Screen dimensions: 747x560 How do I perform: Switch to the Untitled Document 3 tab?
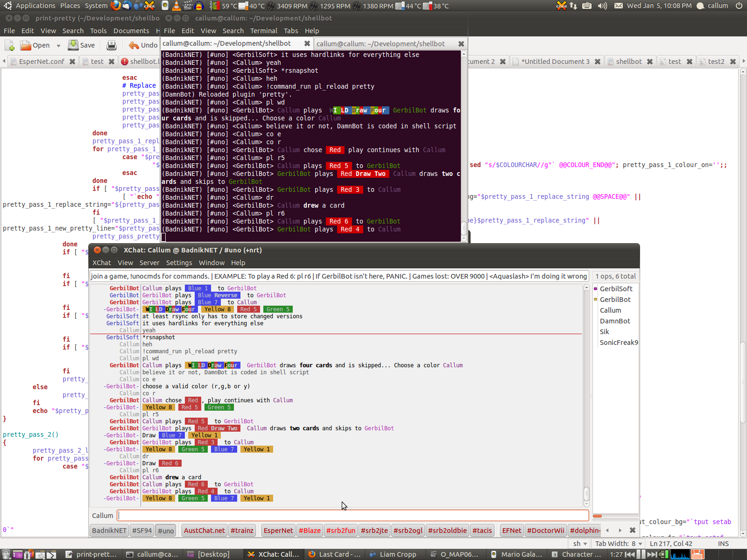click(555, 62)
